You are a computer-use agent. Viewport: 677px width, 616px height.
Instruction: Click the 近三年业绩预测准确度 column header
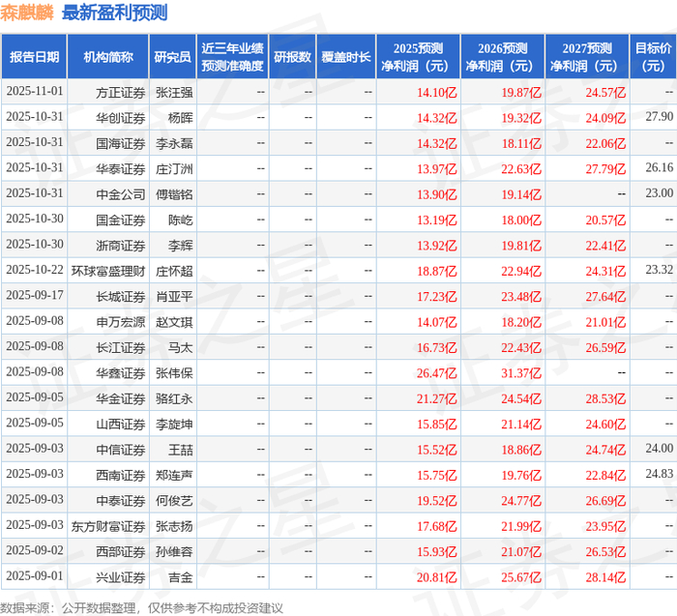click(x=232, y=57)
